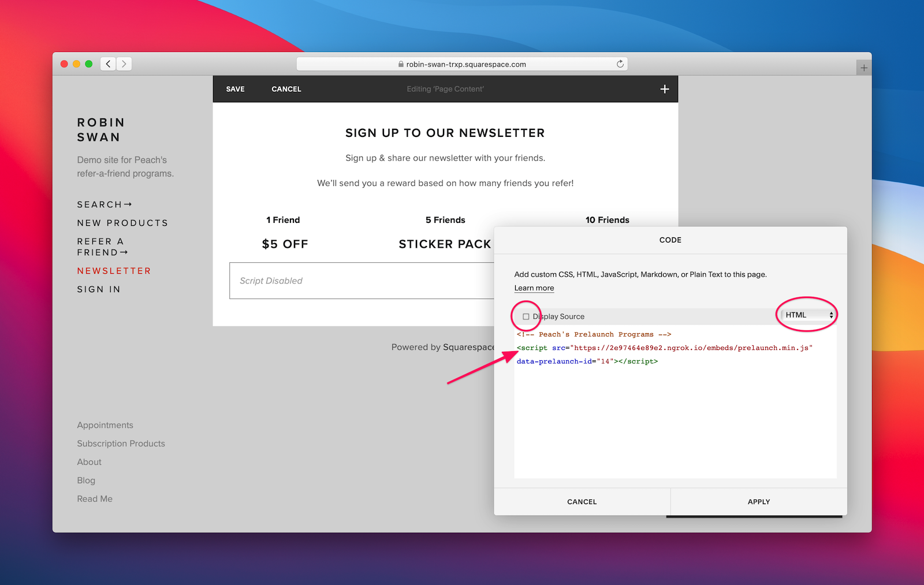This screenshot has height=585, width=924.
Task: Click the '10 Friends' label
Action: coord(608,220)
